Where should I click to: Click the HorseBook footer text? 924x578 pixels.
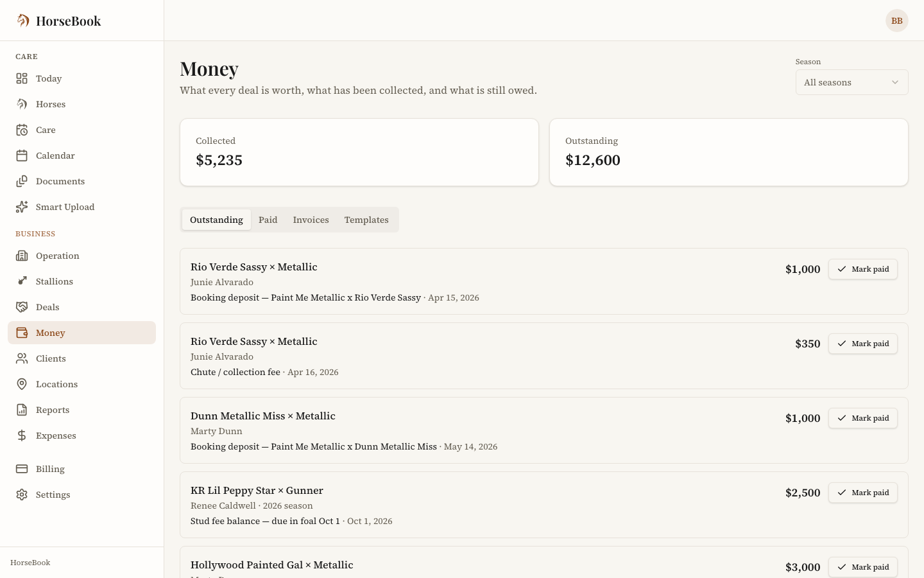(x=30, y=563)
